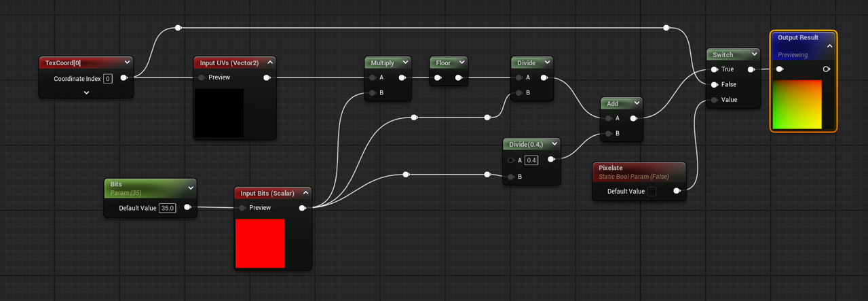Click the Divide(0.4,) node B input pin
The width and height of the screenshot is (868, 301).
coord(511,177)
